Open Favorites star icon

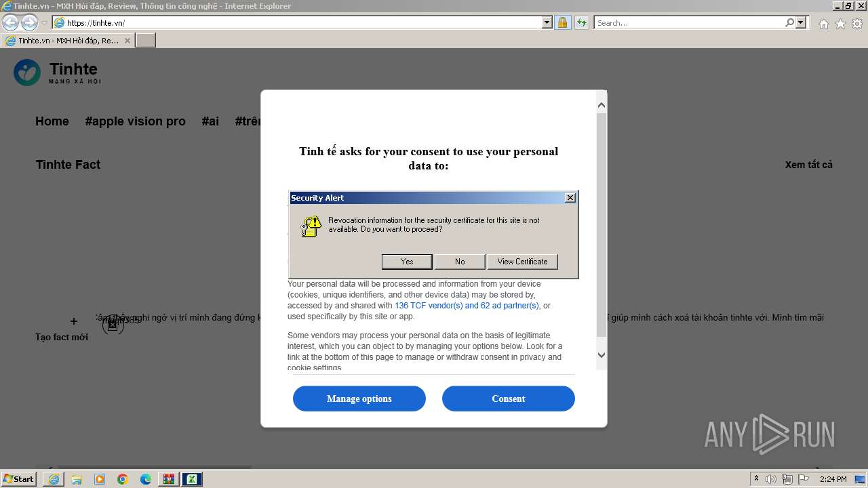(x=840, y=24)
